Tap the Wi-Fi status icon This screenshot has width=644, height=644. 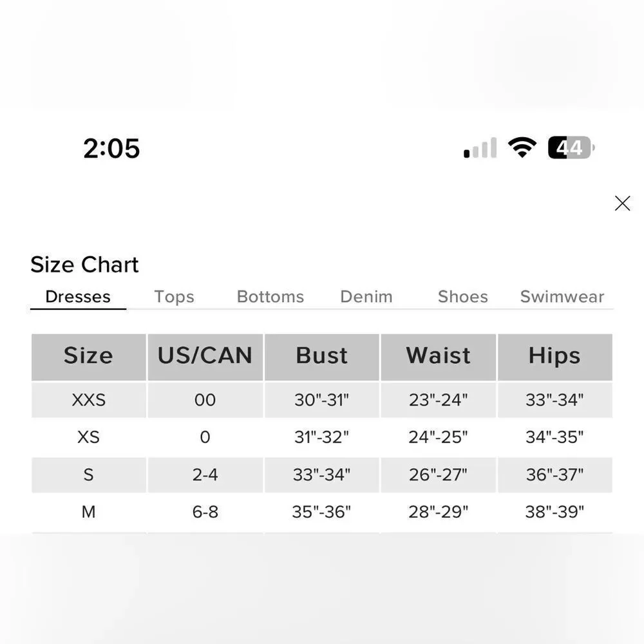pyautogui.click(x=522, y=147)
